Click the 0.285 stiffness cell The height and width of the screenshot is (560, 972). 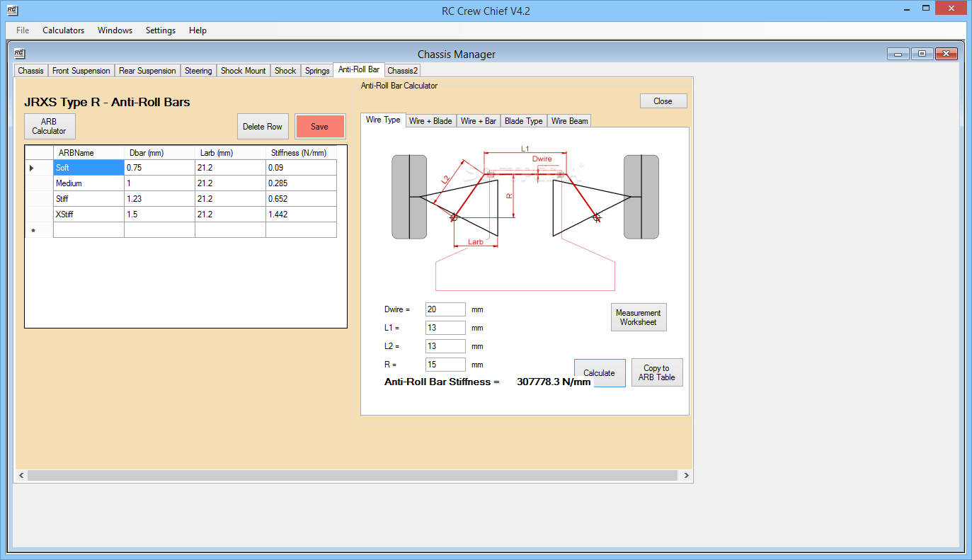pyautogui.click(x=301, y=183)
